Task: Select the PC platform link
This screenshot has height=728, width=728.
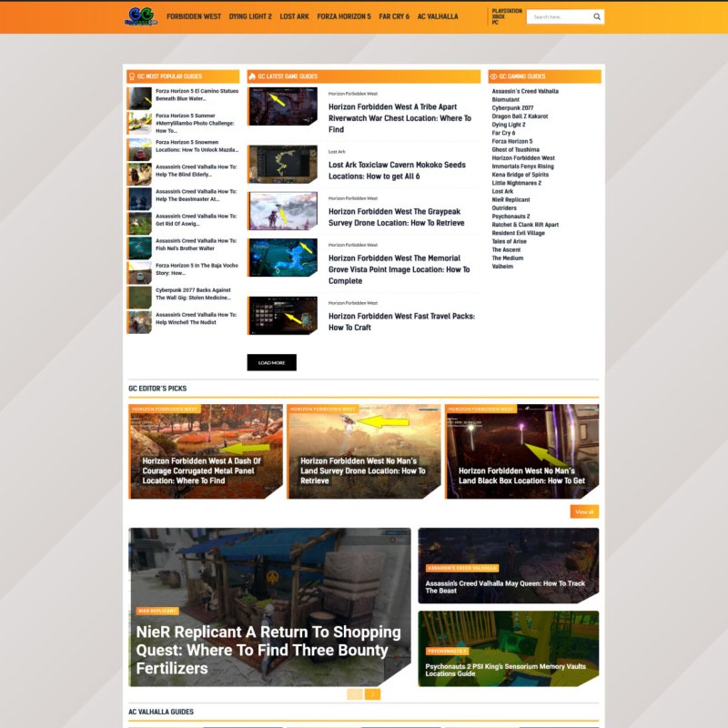Action: [x=495, y=22]
